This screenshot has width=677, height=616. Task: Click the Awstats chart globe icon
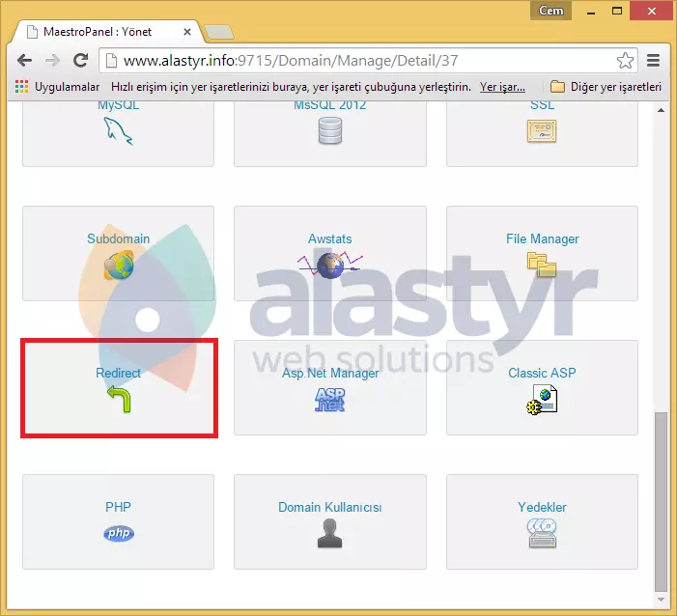[330, 265]
